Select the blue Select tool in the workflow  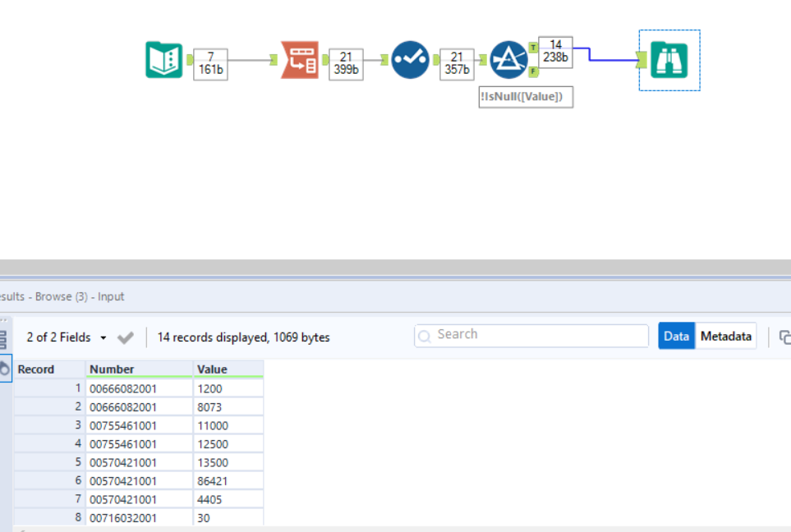point(410,60)
